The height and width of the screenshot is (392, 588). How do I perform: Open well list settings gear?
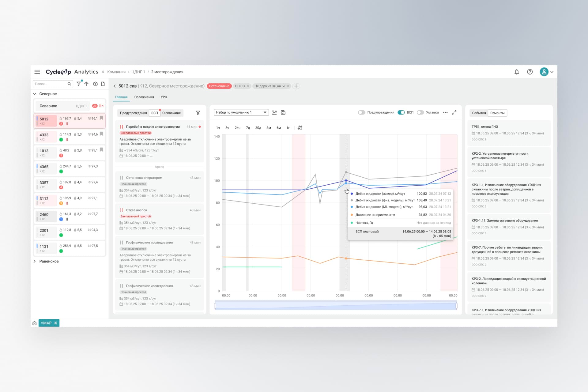[95, 84]
